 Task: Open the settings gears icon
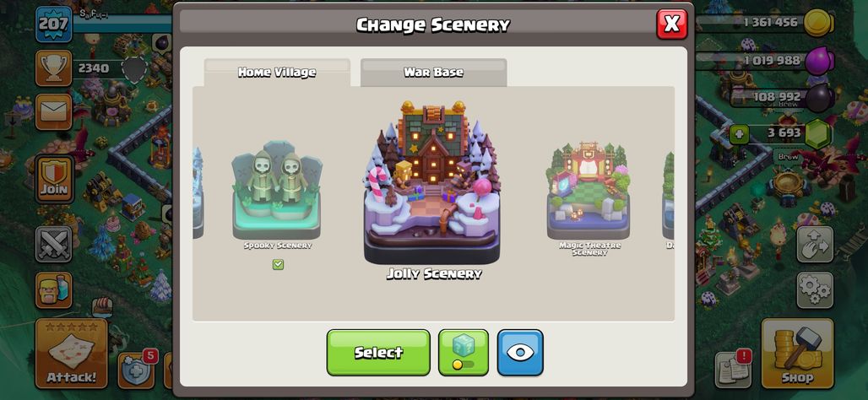click(x=815, y=290)
